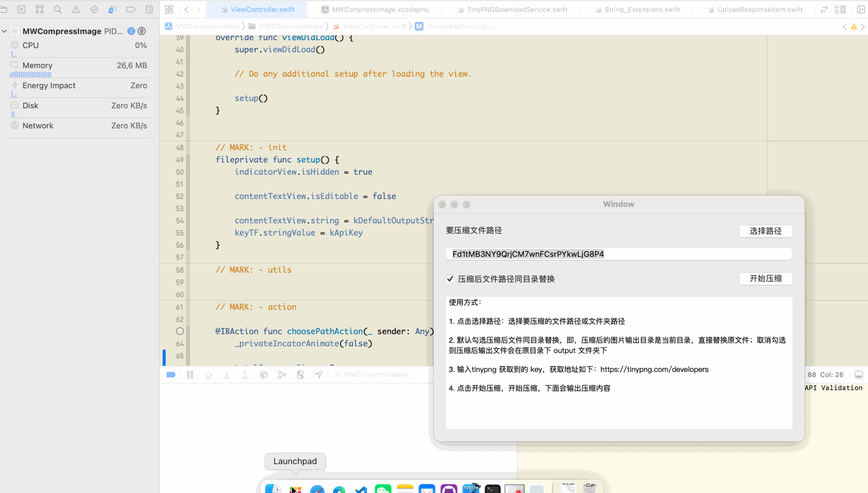Open the related items grid menu
This screenshot has width=868, height=493.
click(x=169, y=10)
